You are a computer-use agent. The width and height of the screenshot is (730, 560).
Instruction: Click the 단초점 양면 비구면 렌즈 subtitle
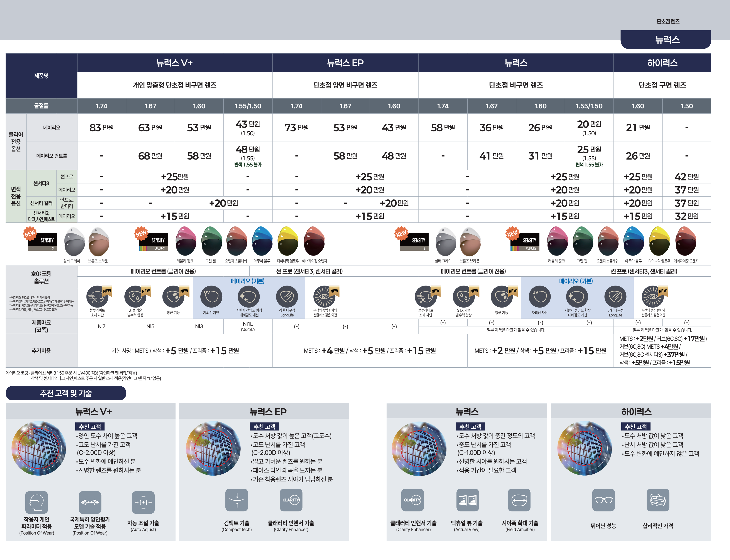tap(345, 85)
